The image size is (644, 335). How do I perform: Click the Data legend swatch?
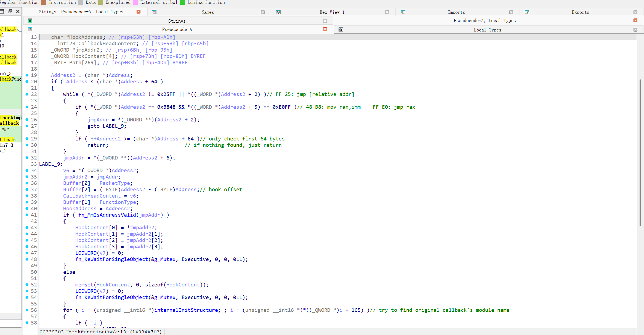coord(81,2)
